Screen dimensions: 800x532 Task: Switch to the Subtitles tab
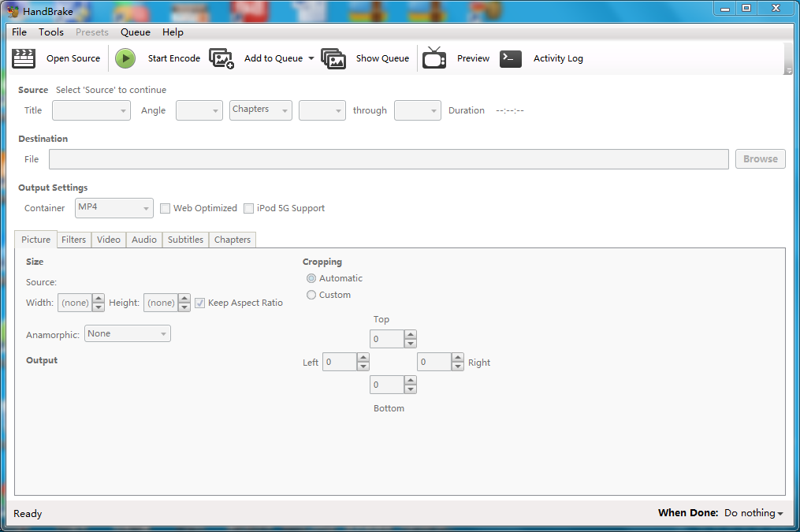tap(185, 240)
